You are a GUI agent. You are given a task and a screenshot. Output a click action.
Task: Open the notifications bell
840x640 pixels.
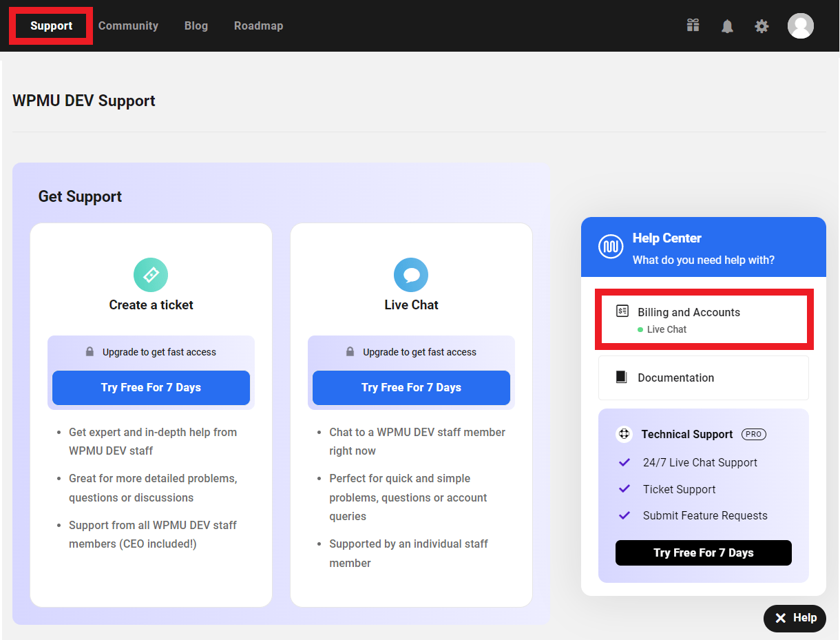tap(727, 25)
